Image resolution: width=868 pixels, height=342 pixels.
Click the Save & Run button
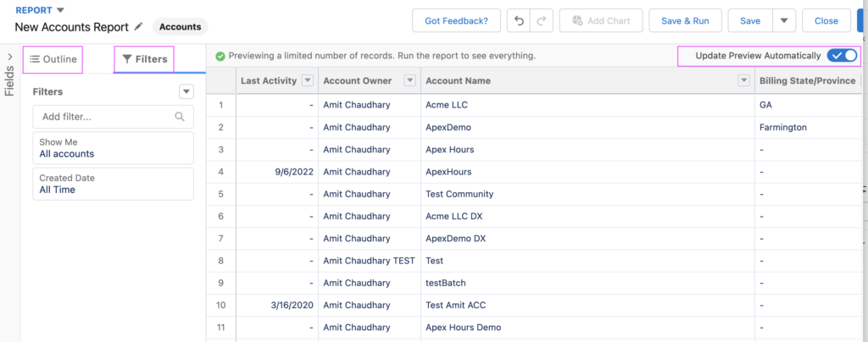[x=685, y=21]
